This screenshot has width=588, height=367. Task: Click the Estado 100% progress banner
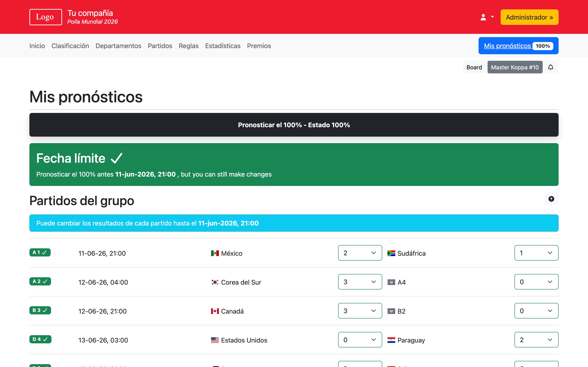pyautogui.click(x=294, y=125)
